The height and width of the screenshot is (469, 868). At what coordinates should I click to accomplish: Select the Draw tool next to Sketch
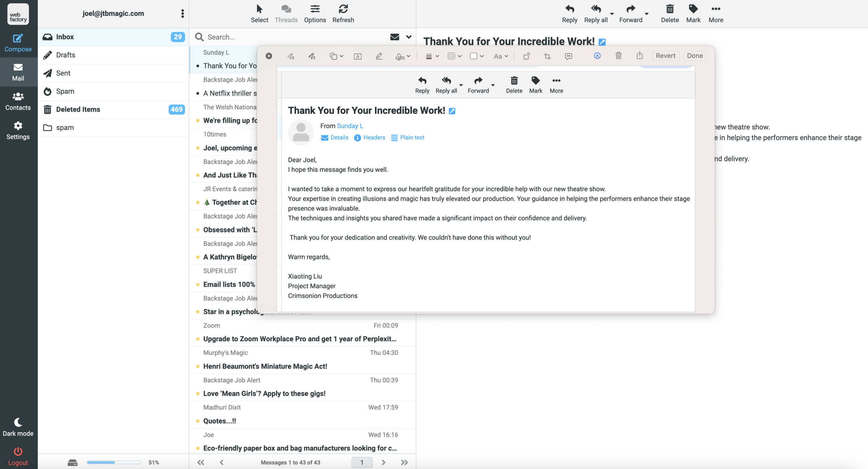(312, 56)
